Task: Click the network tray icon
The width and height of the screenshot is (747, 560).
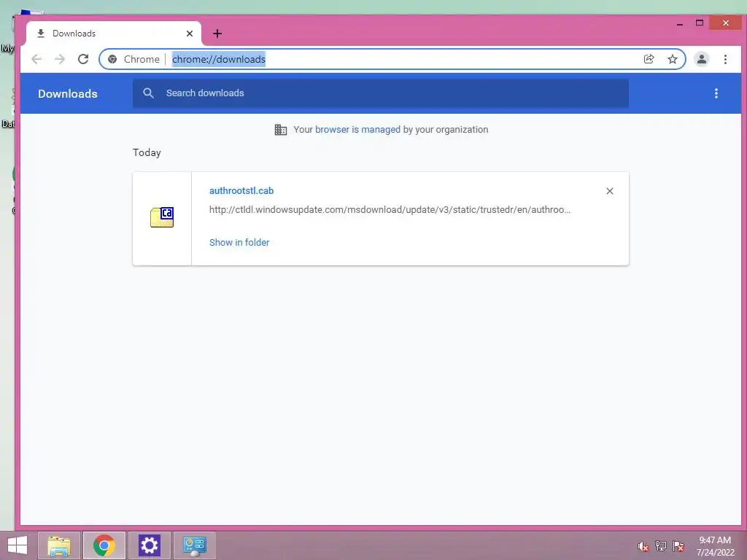Action: pos(661,546)
